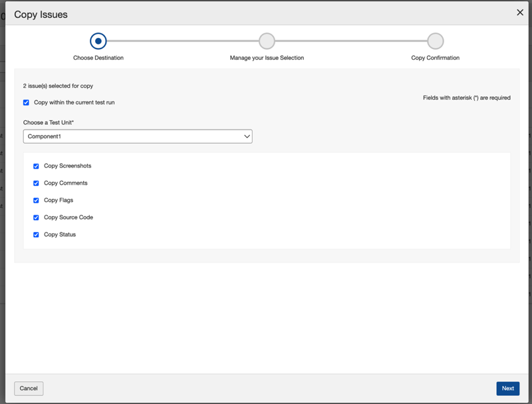Screen dimensions: 532x404
Task: Open the Choose a Test Unit dropdown
Action: pyautogui.click(x=137, y=136)
